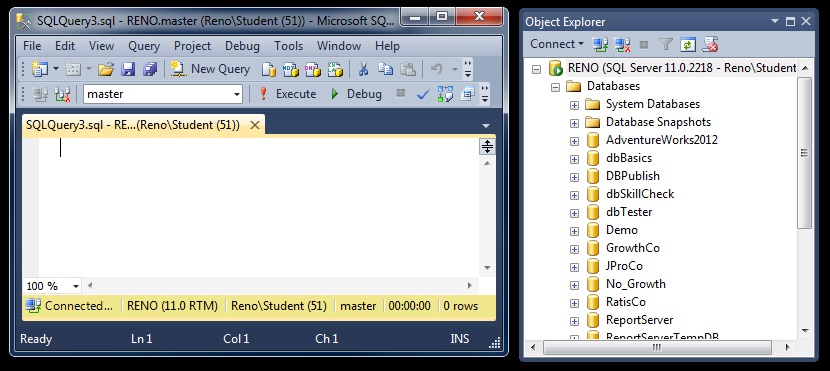Open the Debug menu
The width and height of the screenshot is (830, 371).
(x=242, y=46)
